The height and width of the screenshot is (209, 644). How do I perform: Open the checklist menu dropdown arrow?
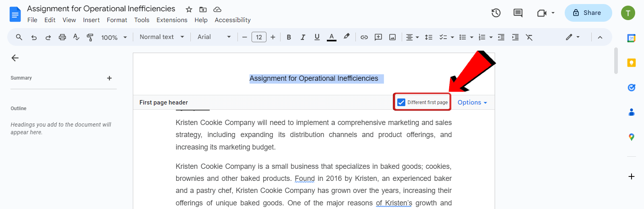(x=452, y=37)
